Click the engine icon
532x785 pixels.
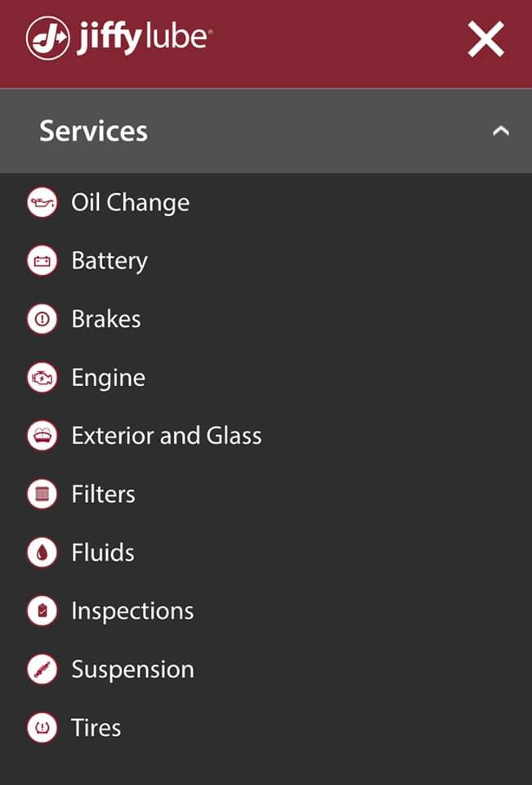pyautogui.click(x=42, y=378)
